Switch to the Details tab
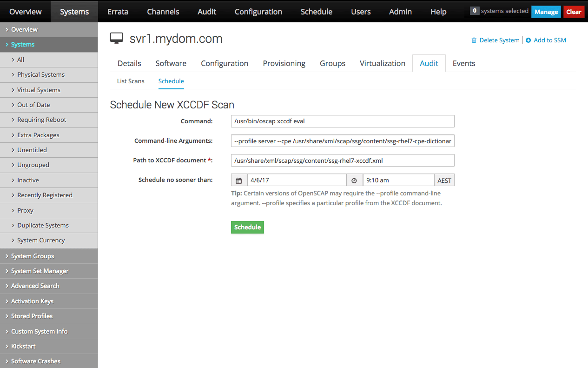Viewport: 588px width, 368px height. 129,63
